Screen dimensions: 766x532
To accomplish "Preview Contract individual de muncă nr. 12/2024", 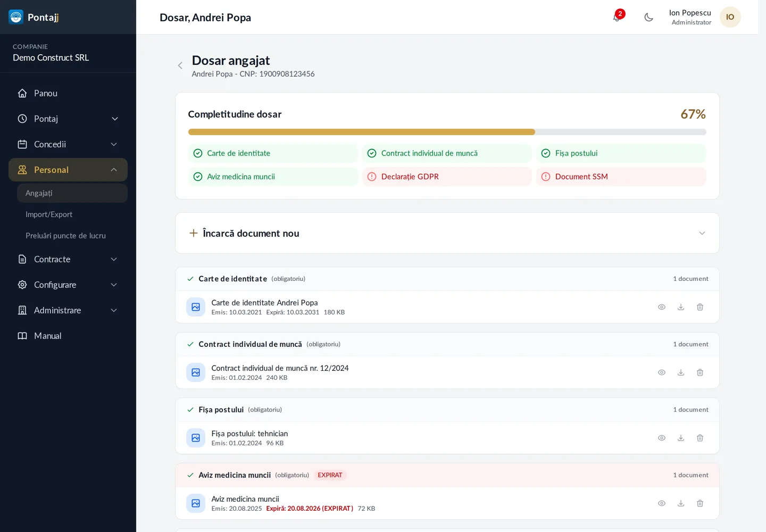I will pyautogui.click(x=662, y=372).
